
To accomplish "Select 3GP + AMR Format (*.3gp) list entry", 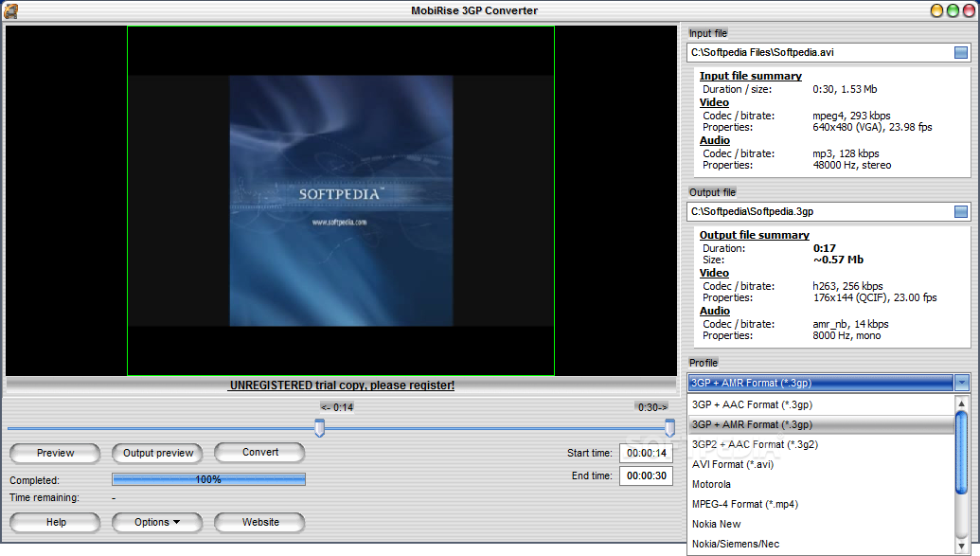I will 821,424.
